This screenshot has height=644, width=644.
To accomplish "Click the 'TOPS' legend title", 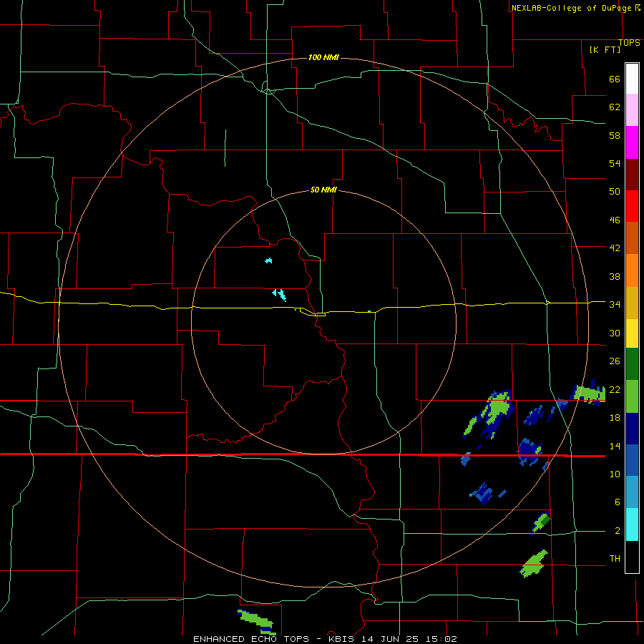I will coord(629,43).
